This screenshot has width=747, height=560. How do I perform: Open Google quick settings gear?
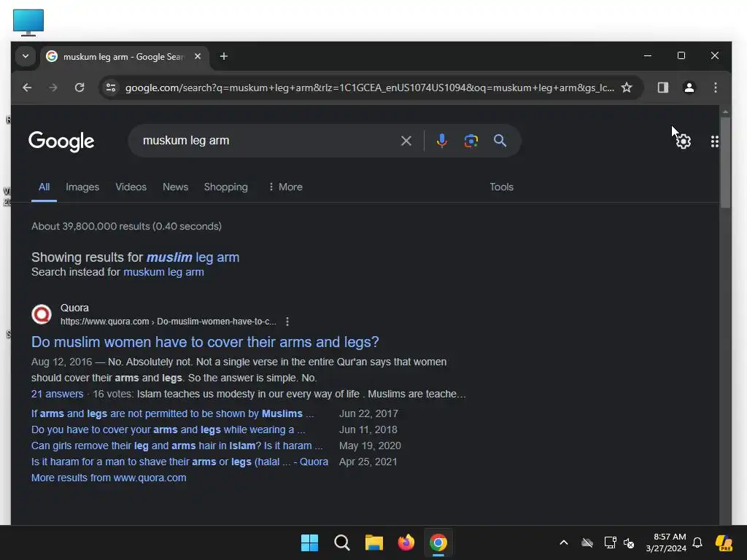(x=683, y=141)
